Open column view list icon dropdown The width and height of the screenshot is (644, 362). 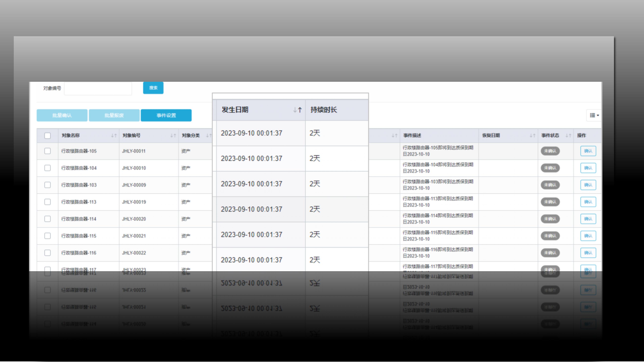[x=594, y=115]
